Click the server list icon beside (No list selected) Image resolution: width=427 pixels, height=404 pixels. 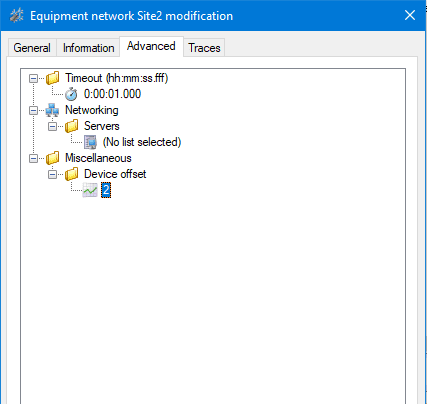pos(90,142)
